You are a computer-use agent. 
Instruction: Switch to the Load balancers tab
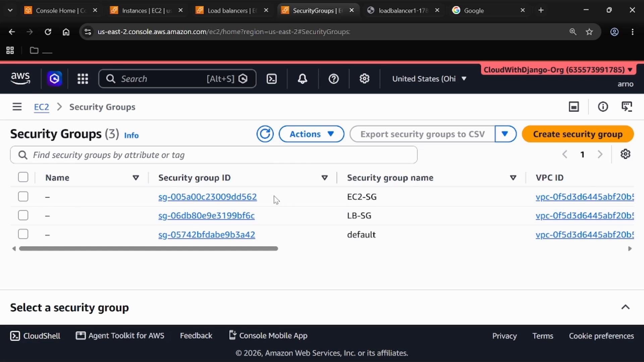232,10
